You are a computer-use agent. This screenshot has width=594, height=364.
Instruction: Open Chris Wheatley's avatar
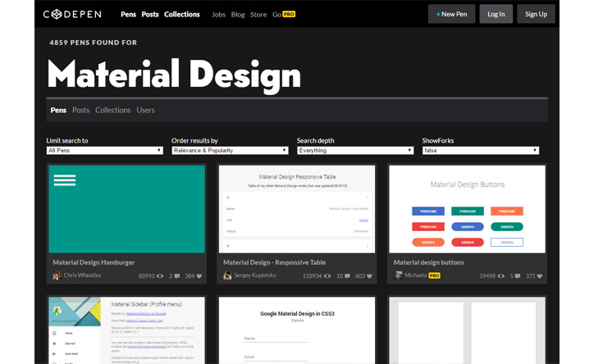(x=57, y=275)
